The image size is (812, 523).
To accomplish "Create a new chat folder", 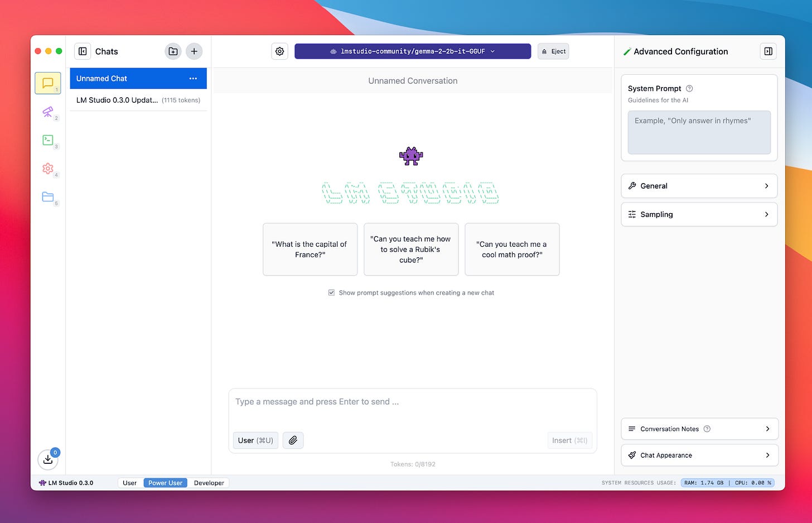I will [x=173, y=51].
